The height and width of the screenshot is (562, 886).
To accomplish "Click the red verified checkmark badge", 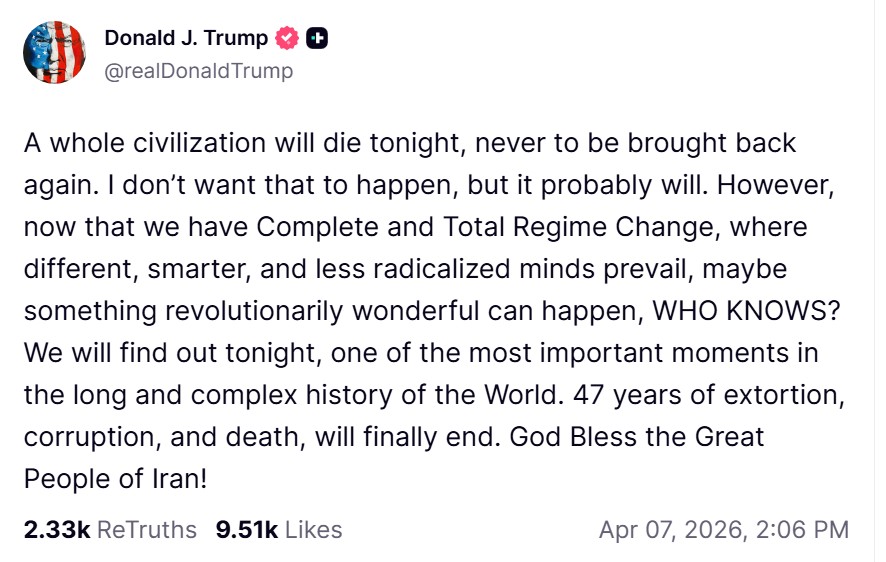I will [x=288, y=39].
